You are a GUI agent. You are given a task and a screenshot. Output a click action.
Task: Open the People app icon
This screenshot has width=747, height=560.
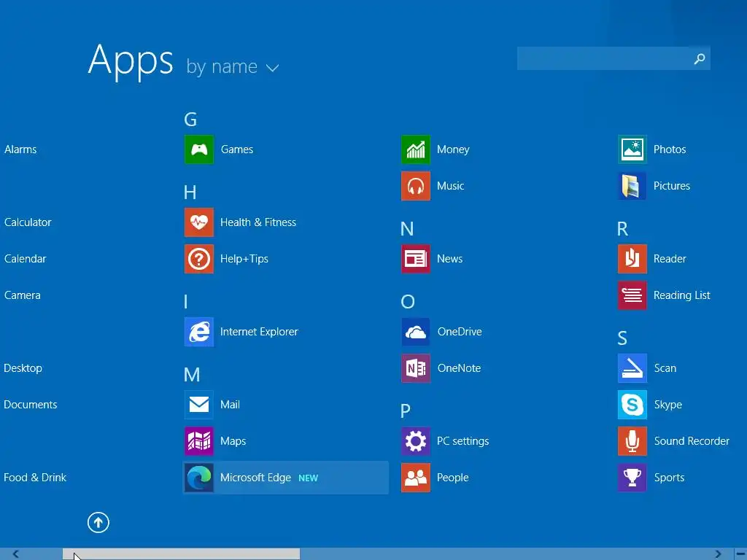pos(415,478)
